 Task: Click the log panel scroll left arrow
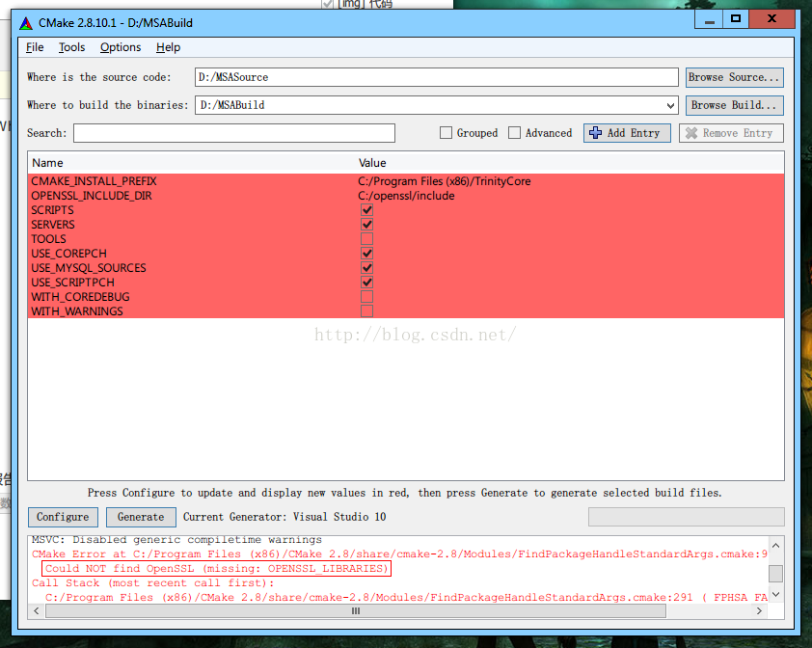click(x=37, y=610)
